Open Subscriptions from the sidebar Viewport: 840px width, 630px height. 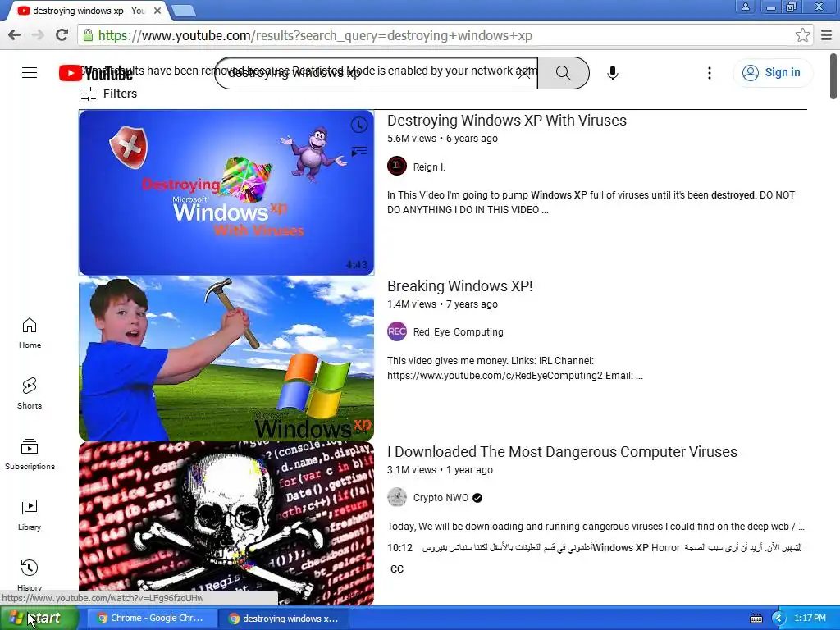pos(30,454)
